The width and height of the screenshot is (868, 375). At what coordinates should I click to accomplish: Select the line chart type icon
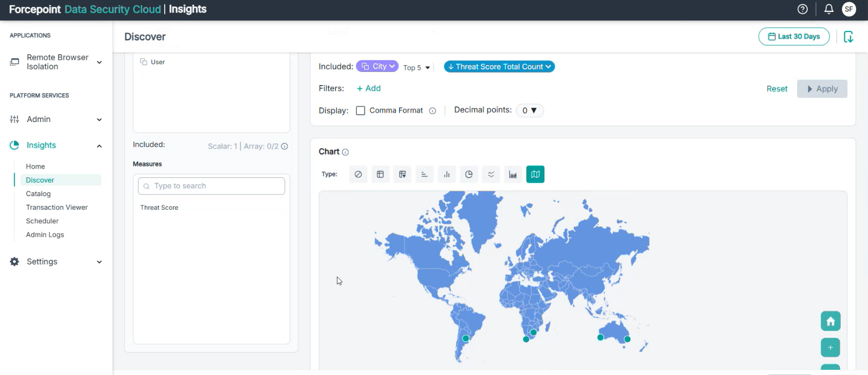pyautogui.click(x=491, y=174)
